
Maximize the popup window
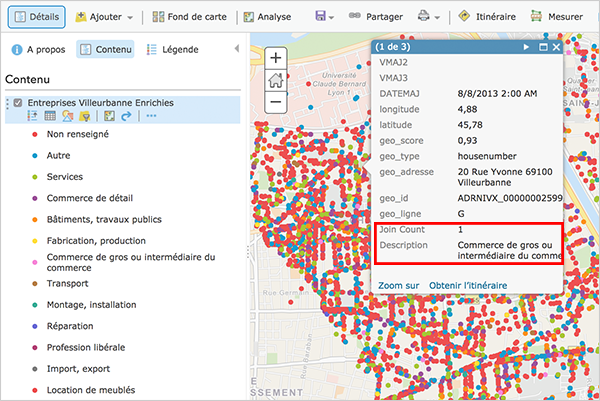pos(543,47)
